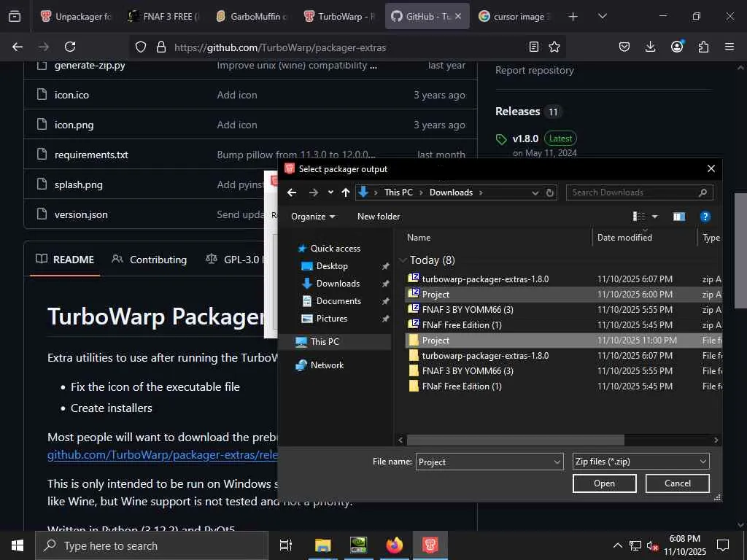This screenshot has width=747, height=560.
Task: Click the Cancel button
Action: tap(678, 483)
